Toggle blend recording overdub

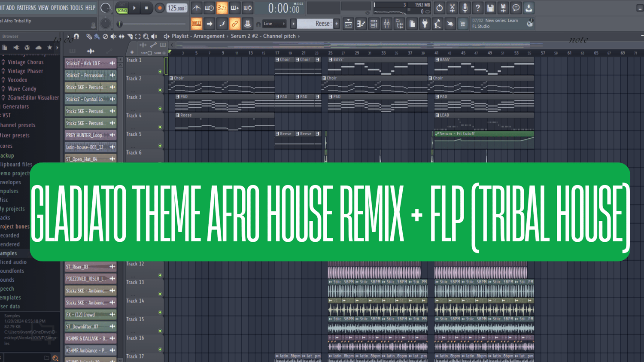tap(235, 8)
